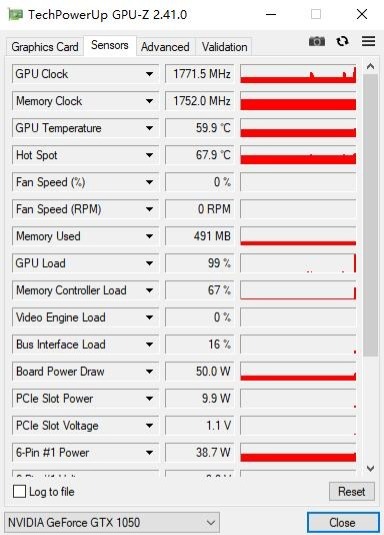Open the NVIDIA GeForce GTX 1050 selector

tap(112, 522)
